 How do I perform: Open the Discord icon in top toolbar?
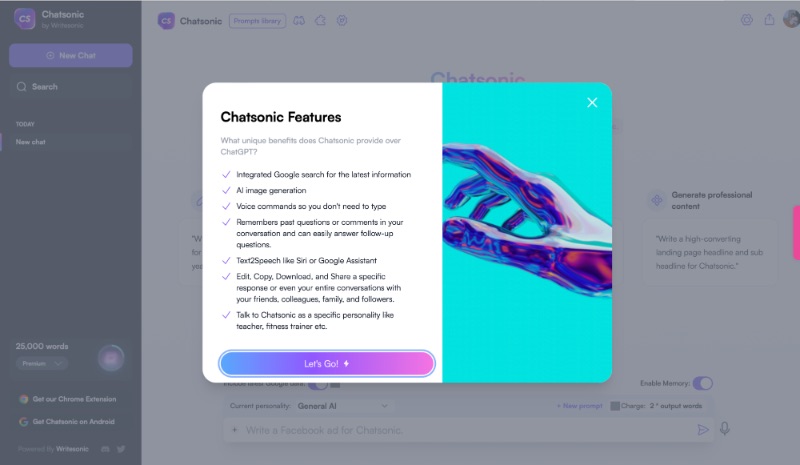(299, 21)
